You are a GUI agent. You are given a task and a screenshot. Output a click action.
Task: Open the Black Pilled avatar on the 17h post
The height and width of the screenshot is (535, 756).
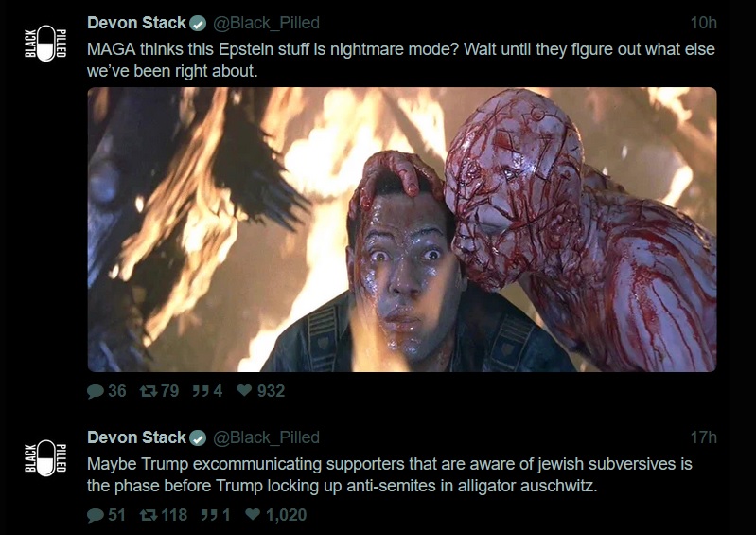point(44,459)
